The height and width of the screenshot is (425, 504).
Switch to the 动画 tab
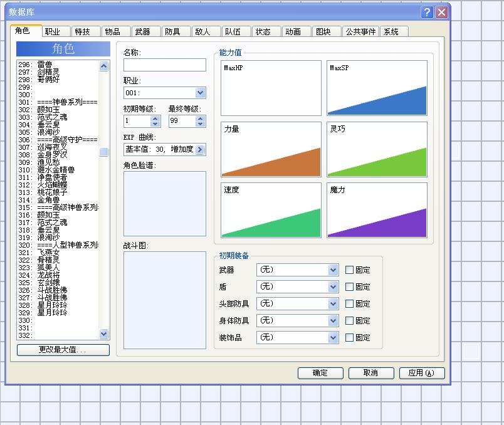297,31
